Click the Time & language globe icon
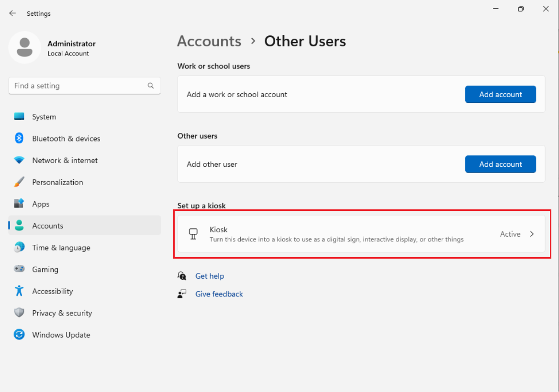The image size is (559, 392). tap(19, 247)
